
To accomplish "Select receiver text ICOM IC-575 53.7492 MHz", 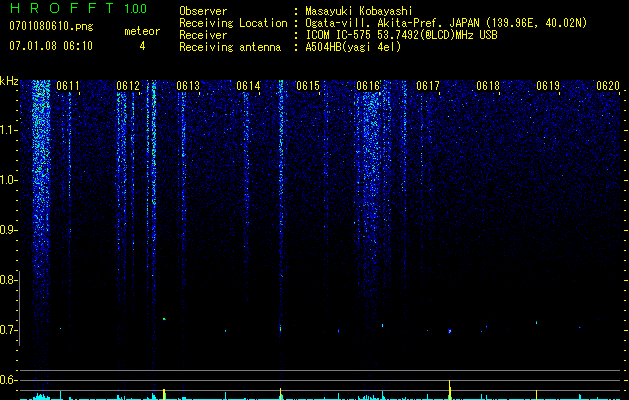I will pos(402,35).
